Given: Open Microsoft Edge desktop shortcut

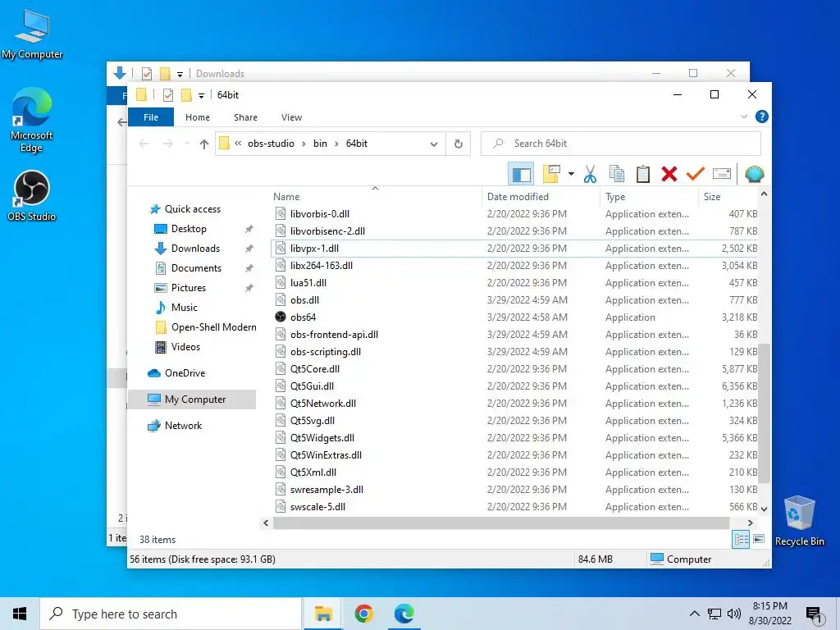Looking at the screenshot, I should (31, 120).
